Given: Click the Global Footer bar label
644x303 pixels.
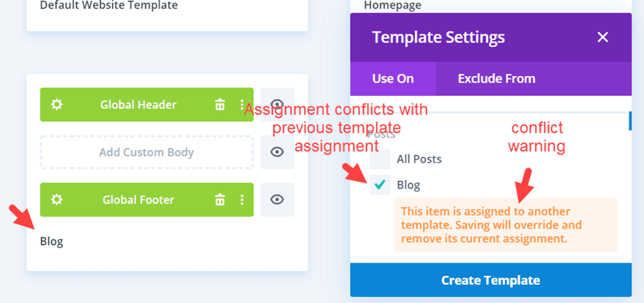Looking at the screenshot, I should click(x=138, y=199).
